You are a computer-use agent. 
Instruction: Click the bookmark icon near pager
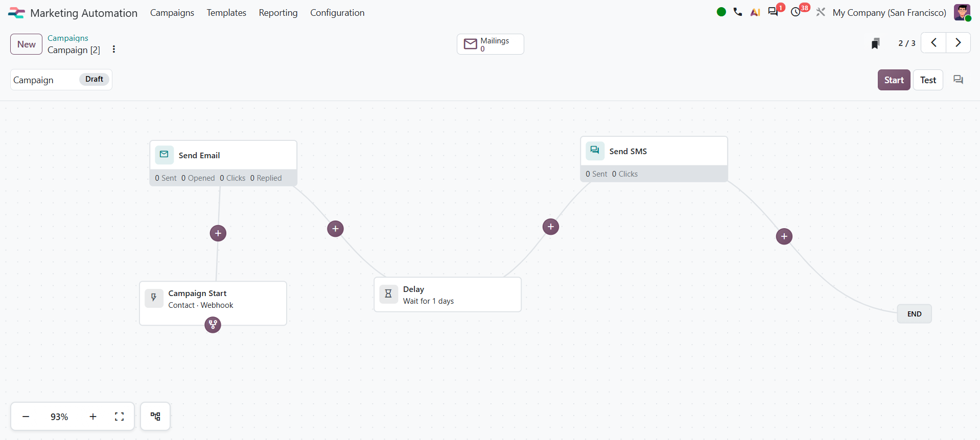[x=876, y=43]
